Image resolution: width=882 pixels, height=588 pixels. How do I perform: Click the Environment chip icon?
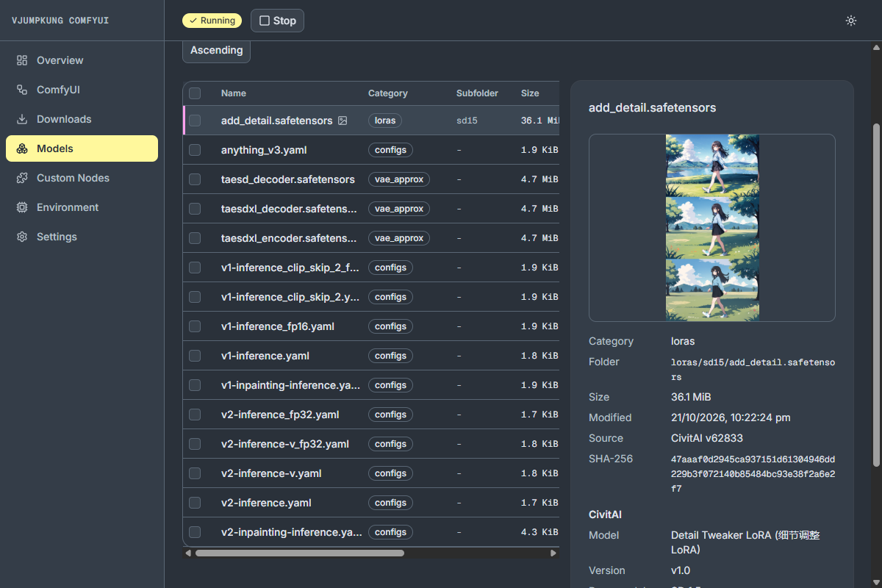[x=22, y=207]
